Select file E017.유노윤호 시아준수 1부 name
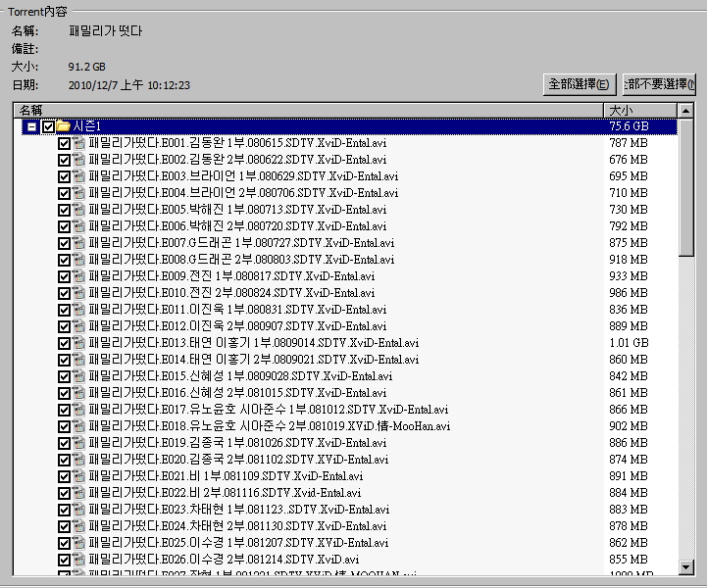The width and height of the screenshot is (707, 588). click(269, 410)
